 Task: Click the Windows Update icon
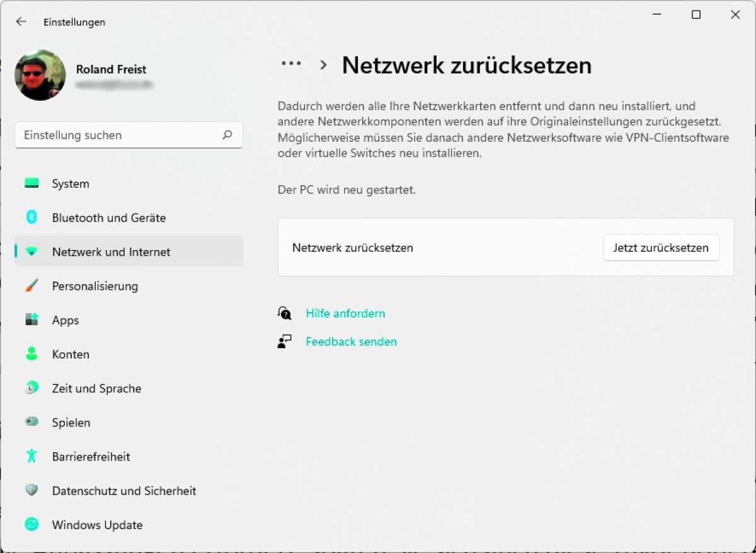tap(31, 525)
